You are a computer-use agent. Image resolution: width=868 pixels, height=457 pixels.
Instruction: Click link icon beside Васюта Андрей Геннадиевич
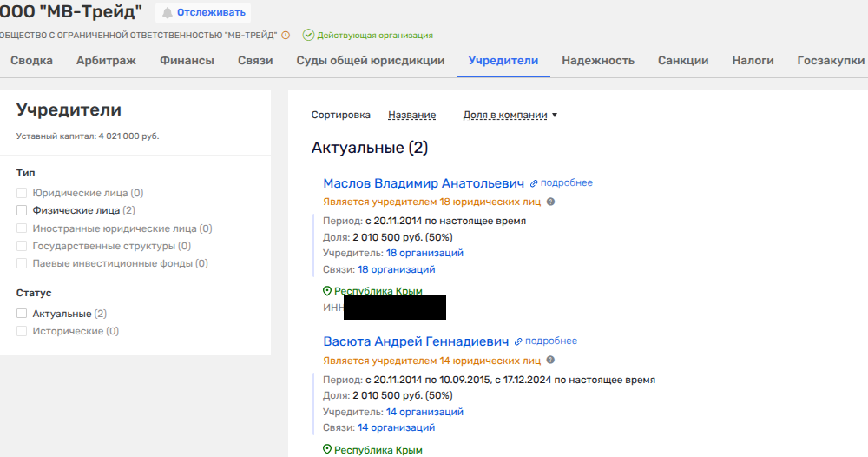(x=519, y=341)
